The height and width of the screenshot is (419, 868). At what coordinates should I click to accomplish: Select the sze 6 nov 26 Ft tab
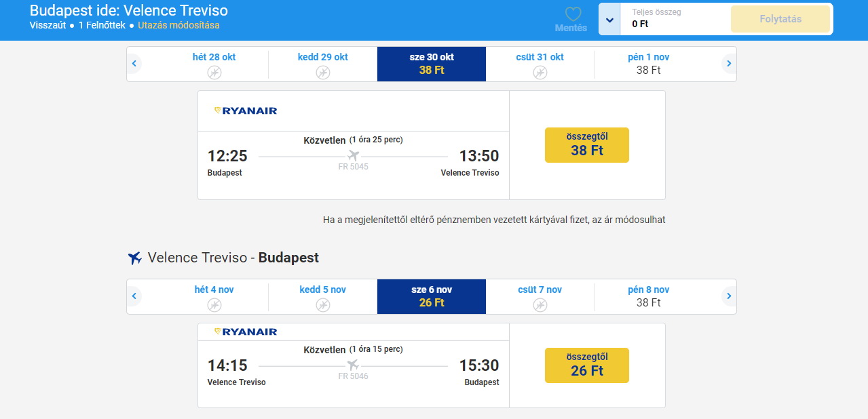(x=432, y=296)
